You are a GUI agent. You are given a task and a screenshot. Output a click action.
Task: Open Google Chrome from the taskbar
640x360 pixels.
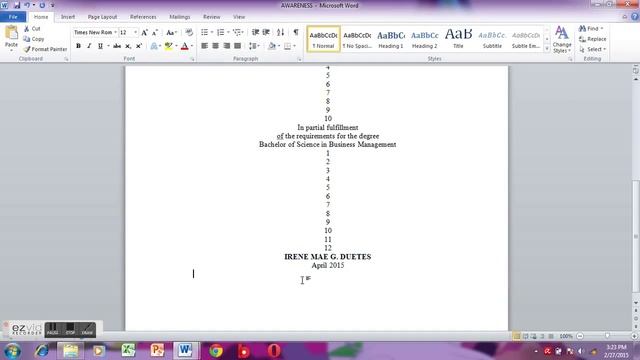pos(216,350)
